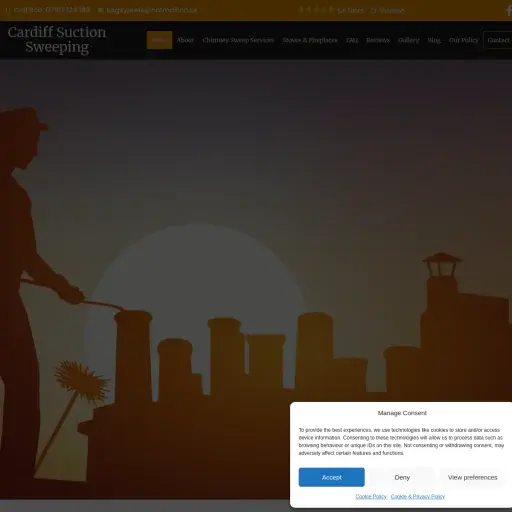Open Our Policy menu item
512x512 pixels.
point(464,40)
